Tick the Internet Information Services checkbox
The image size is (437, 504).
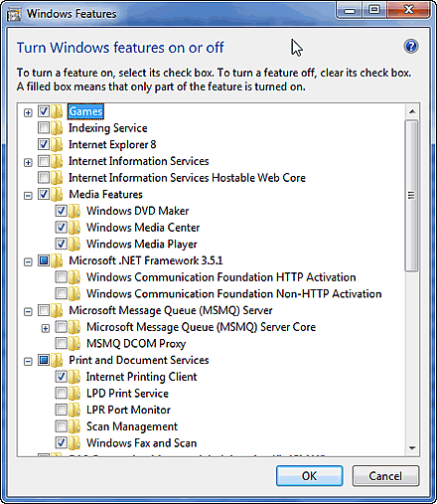click(x=44, y=161)
